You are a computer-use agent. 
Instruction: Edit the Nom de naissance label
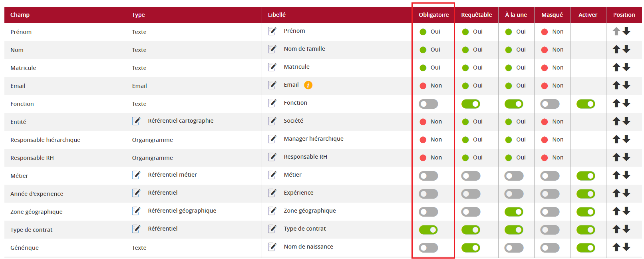click(272, 247)
